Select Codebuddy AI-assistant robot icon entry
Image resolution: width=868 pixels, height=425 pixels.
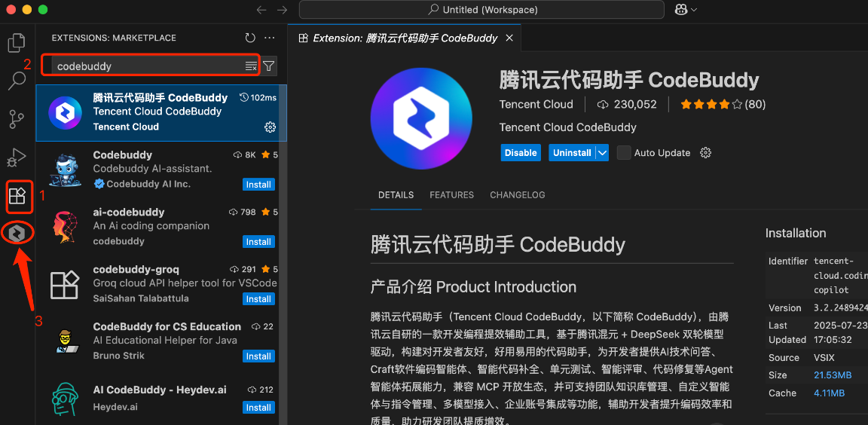pyautogui.click(x=66, y=170)
